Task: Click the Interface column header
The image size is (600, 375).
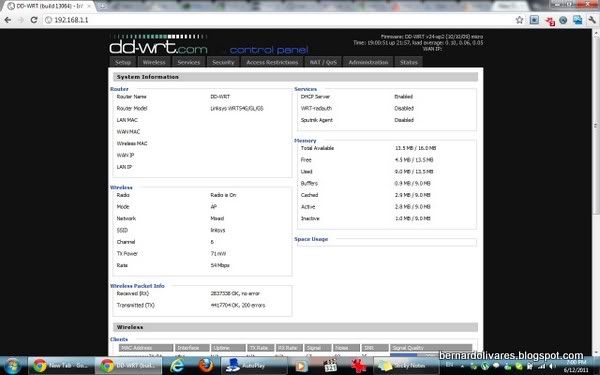Action: [x=192, y=347]
